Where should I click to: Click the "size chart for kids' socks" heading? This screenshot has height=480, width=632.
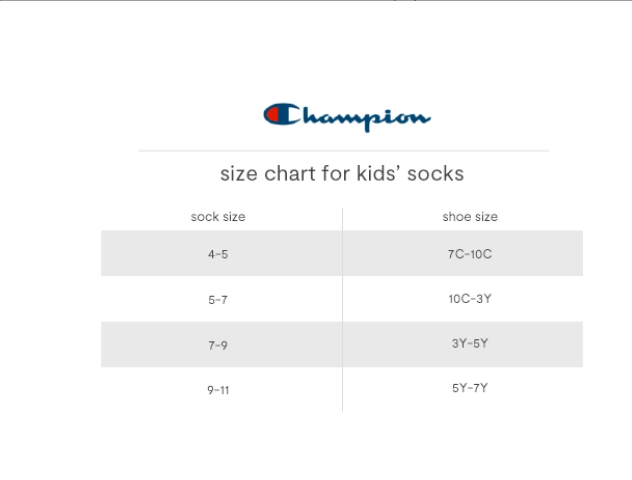[x=342, y=174]
